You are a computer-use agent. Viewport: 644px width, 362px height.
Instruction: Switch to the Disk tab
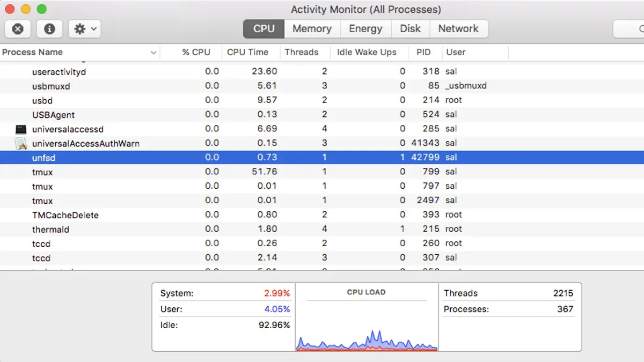tap(410, 29)
